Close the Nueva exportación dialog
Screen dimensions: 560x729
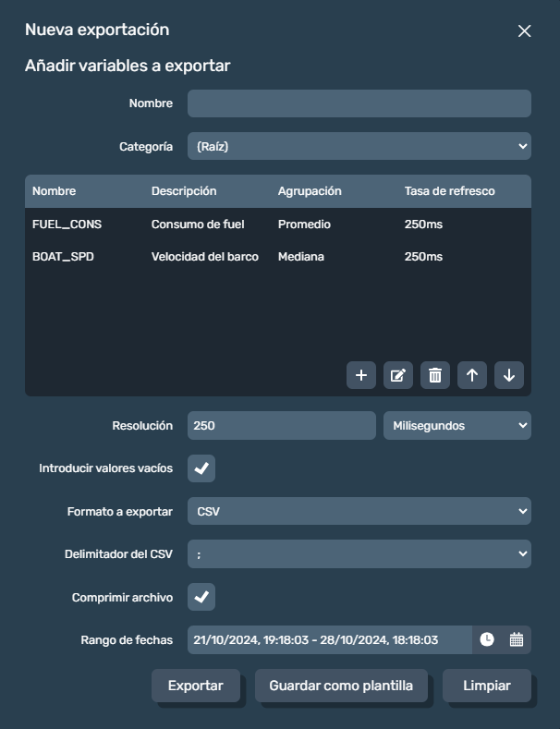(524, 30)
